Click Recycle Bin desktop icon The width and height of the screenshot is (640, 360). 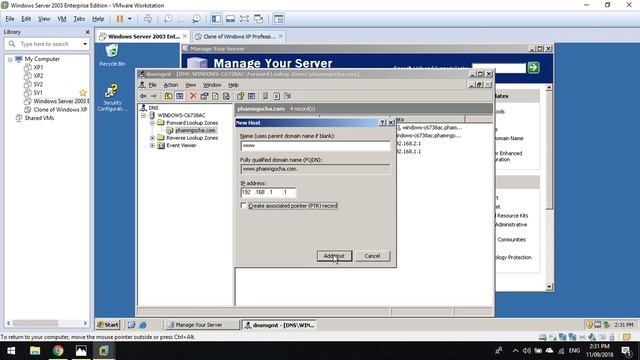click(112, 56)
